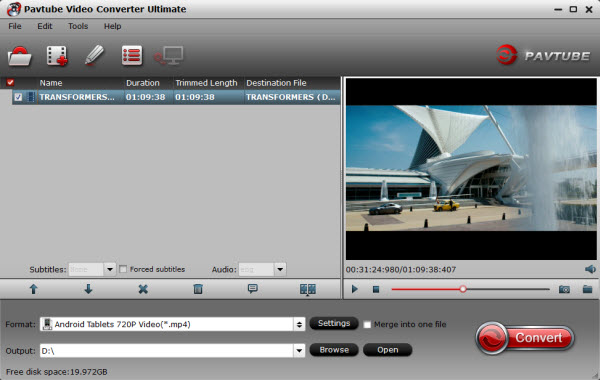The height and width of the screenshot is (380, 600).
Task: Enable the Forced subtitles checkbox
Action: (123, 269)
